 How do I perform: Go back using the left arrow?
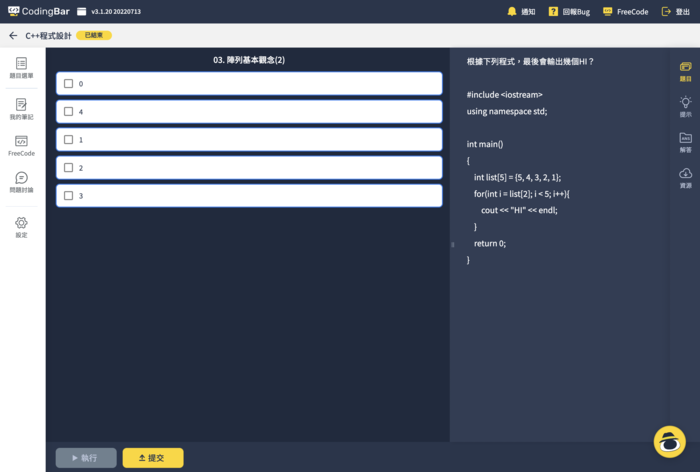coord(13,35)
